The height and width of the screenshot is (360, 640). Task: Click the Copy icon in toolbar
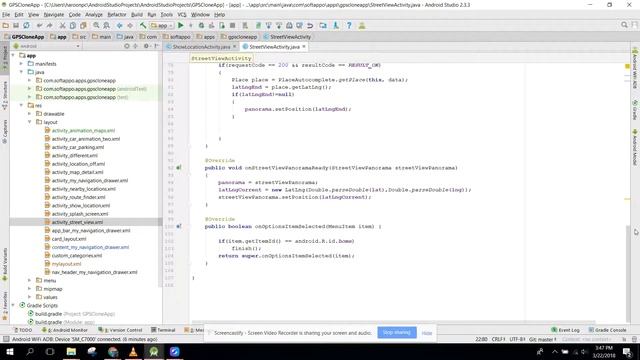(73, 25)
